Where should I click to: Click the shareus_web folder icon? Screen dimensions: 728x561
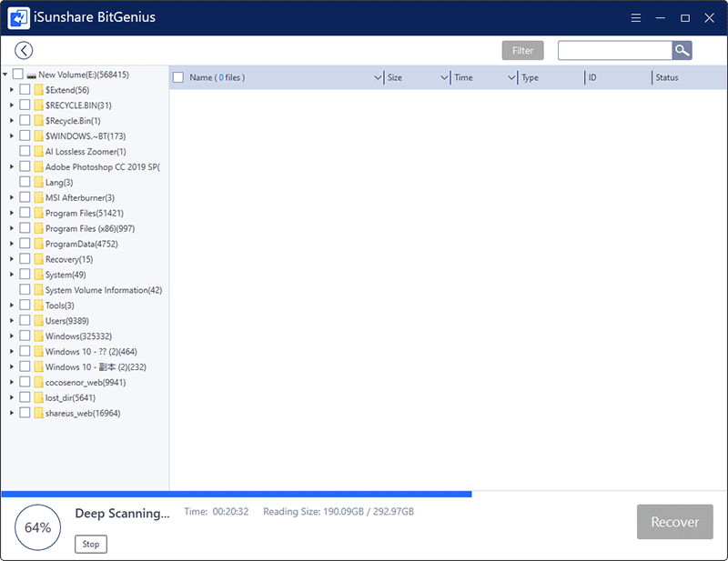38,413
